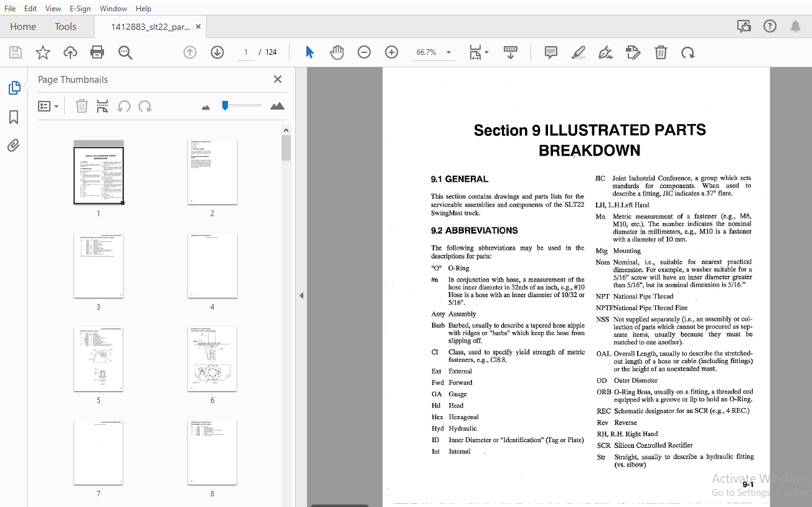The image size is (812, 507).
Task: Select the page 4 thumbnail
Action: (212, 265)
